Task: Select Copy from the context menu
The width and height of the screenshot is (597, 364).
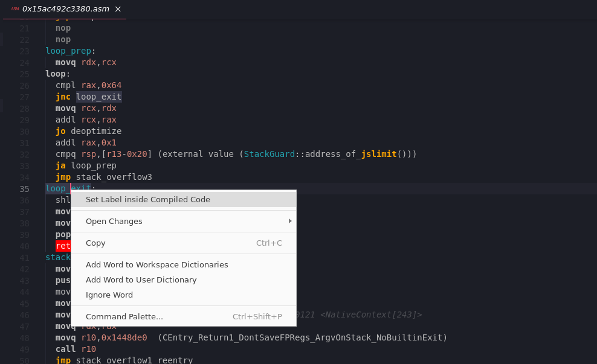Action: tap(184, 243)
